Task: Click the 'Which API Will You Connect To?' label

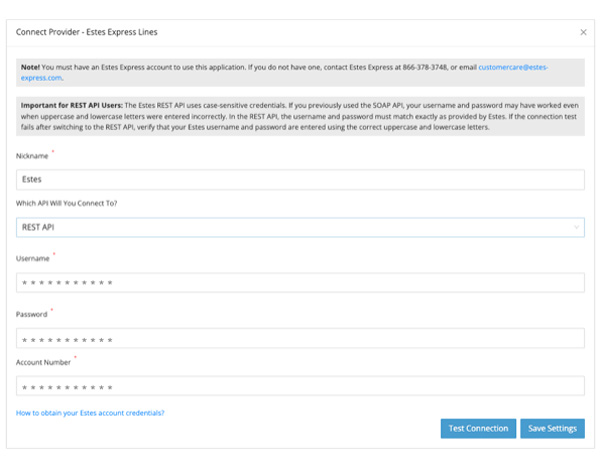Action: tap(67, 203)
